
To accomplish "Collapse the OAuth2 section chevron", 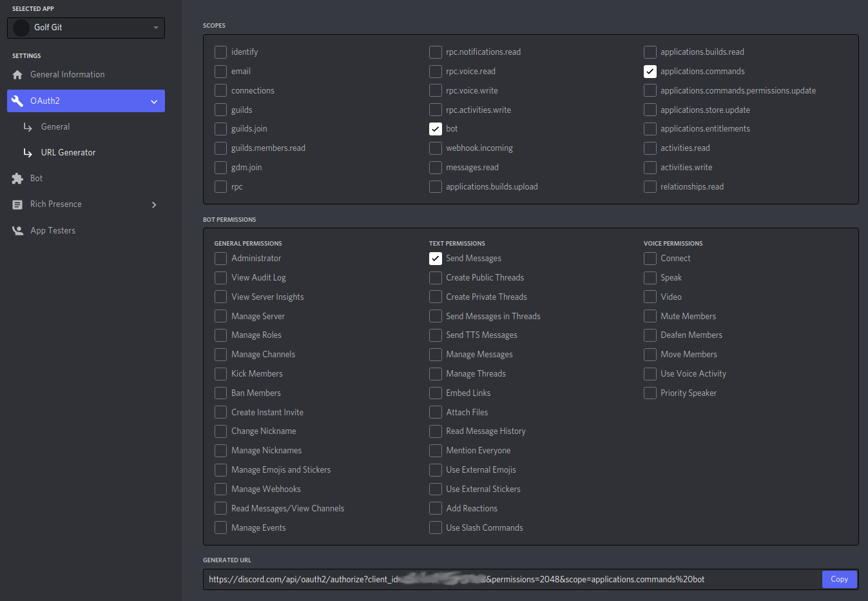I will point(154,101).
